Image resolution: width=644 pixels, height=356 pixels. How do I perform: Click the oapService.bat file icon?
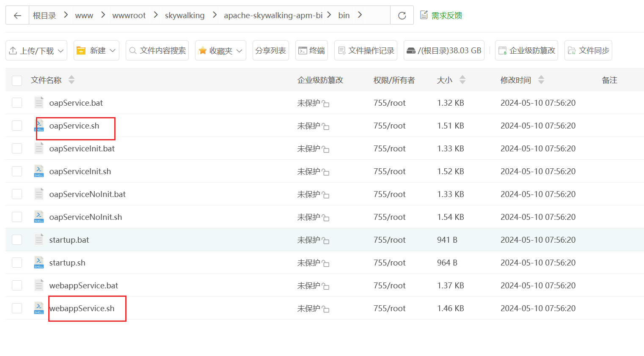coord(39,103)
